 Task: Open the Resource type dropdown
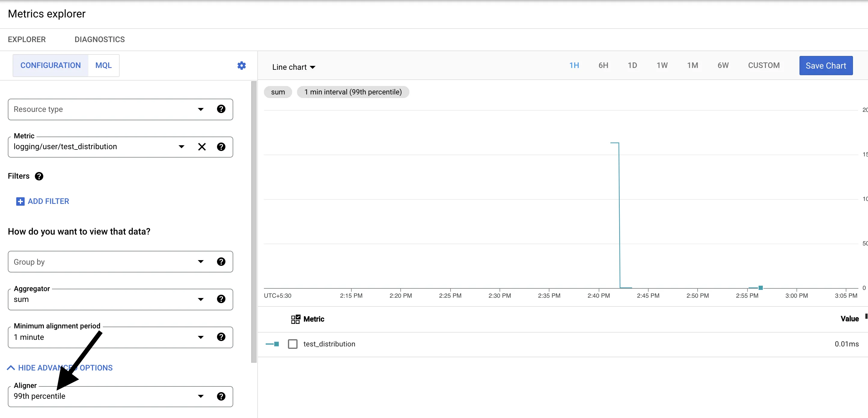[200, 109]
